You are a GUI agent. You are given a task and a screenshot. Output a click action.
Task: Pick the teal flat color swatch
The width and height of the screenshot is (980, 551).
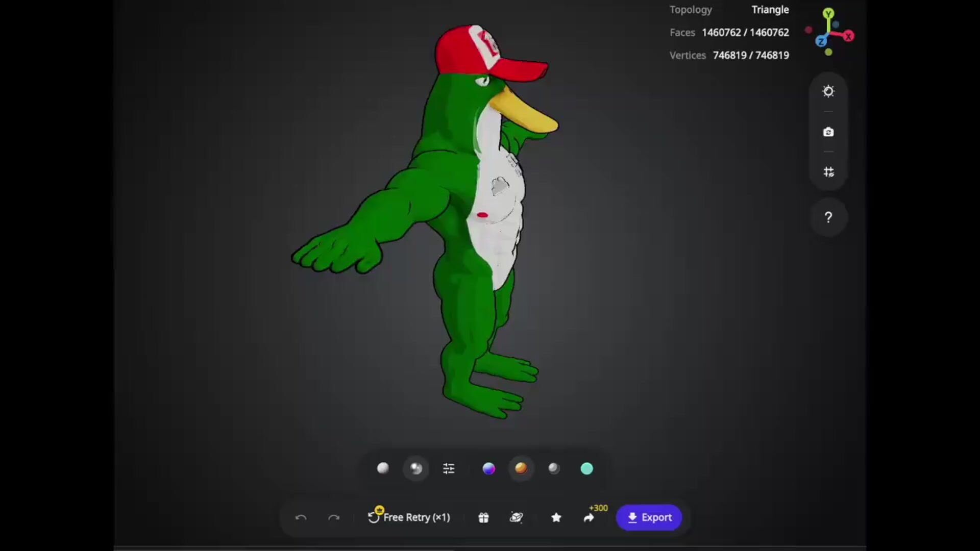pos(587,468)
